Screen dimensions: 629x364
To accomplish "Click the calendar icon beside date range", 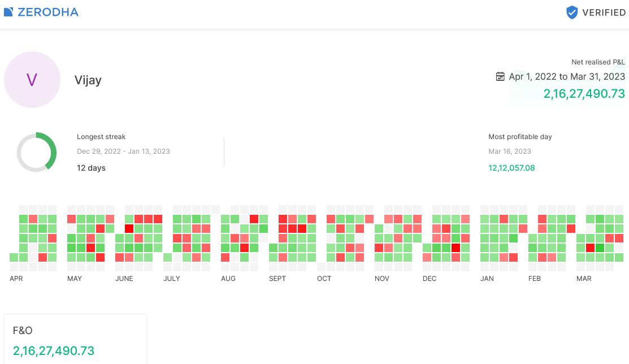I will (500, 76).
